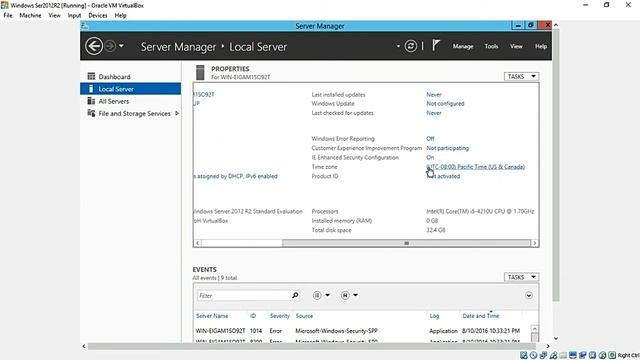The height and width of the screenshot is (360, 640).
Task: Sort events by Date and Time column
Action: click(480, 316)
